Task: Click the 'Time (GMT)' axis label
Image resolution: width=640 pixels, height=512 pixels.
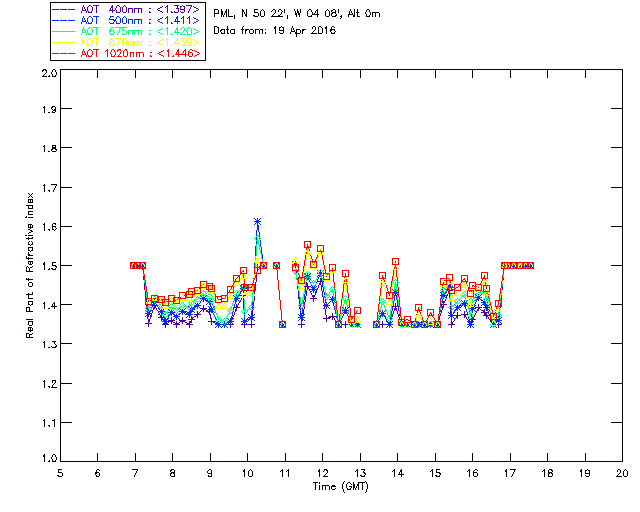Action: pos(340,486)
